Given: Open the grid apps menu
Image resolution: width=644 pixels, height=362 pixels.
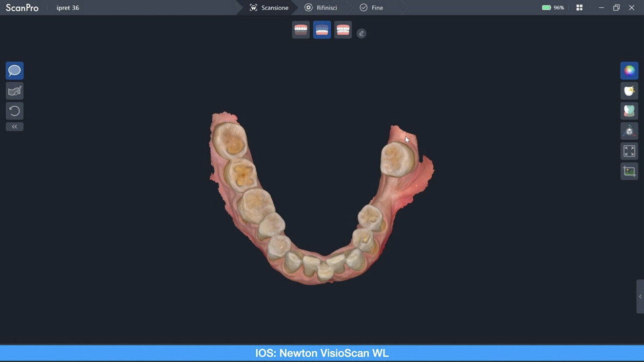Looking at the screenshot, I should click(x=579, y=7).
